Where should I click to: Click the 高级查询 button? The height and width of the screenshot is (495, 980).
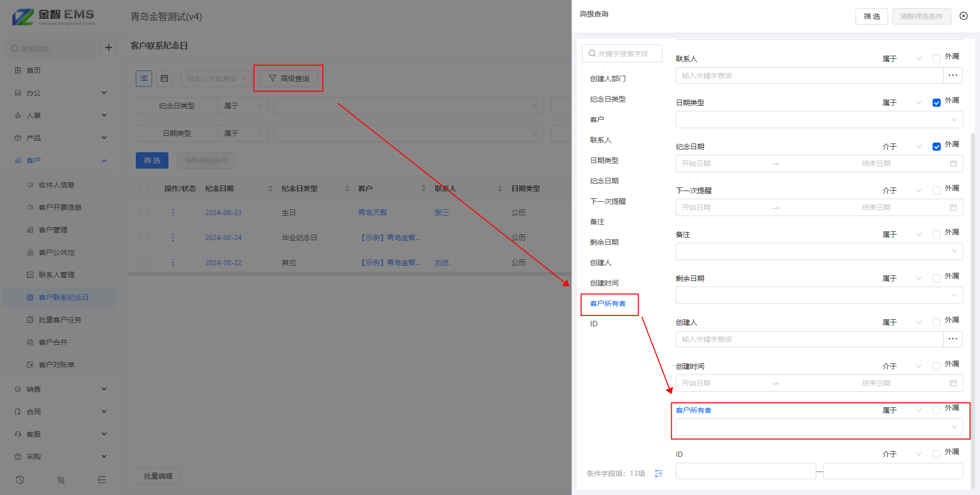(x=289, y=78)
